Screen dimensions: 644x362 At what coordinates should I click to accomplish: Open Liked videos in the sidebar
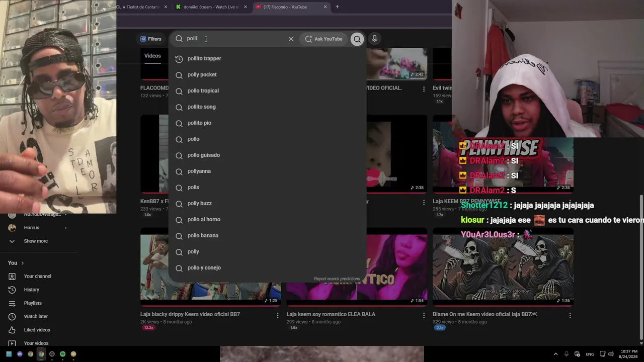pos(37,330)
